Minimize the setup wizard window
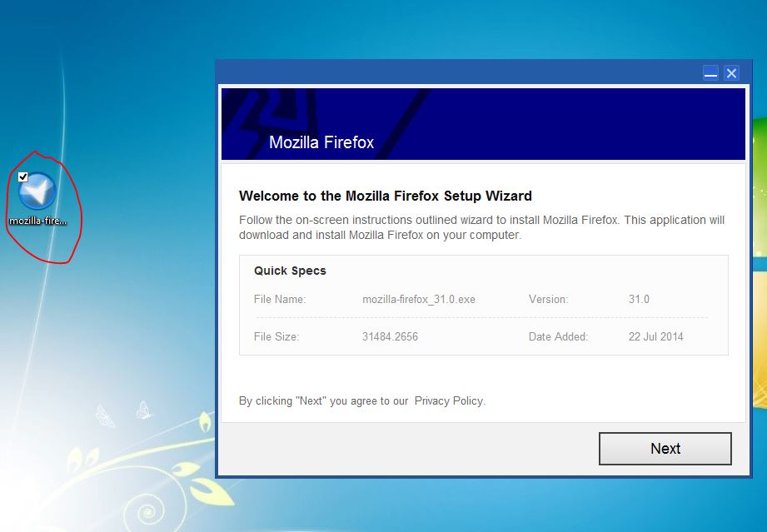Viewport: 767px width, 532px height. [710, 73]
